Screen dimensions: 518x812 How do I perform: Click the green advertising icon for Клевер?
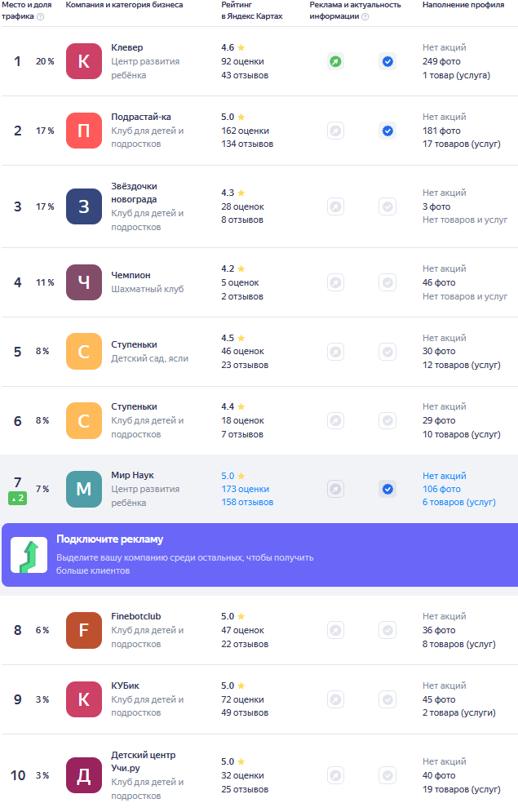click(x=335, y=61)
